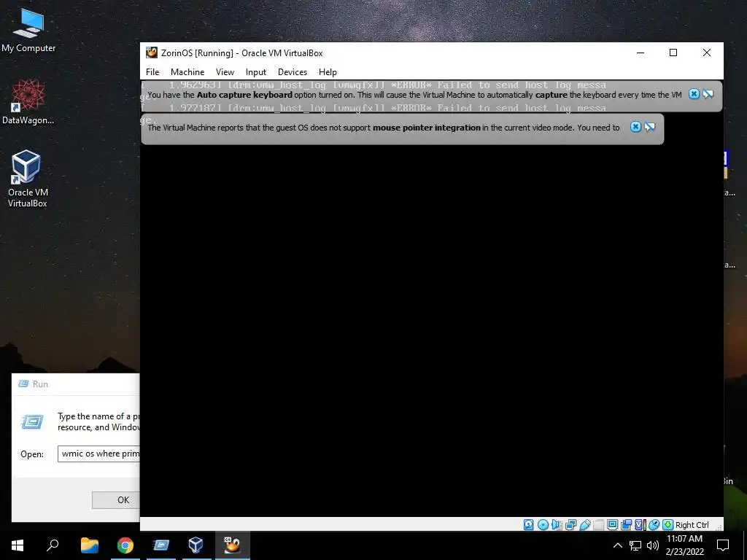Select the My Computer desktop icon

(28, 31)
